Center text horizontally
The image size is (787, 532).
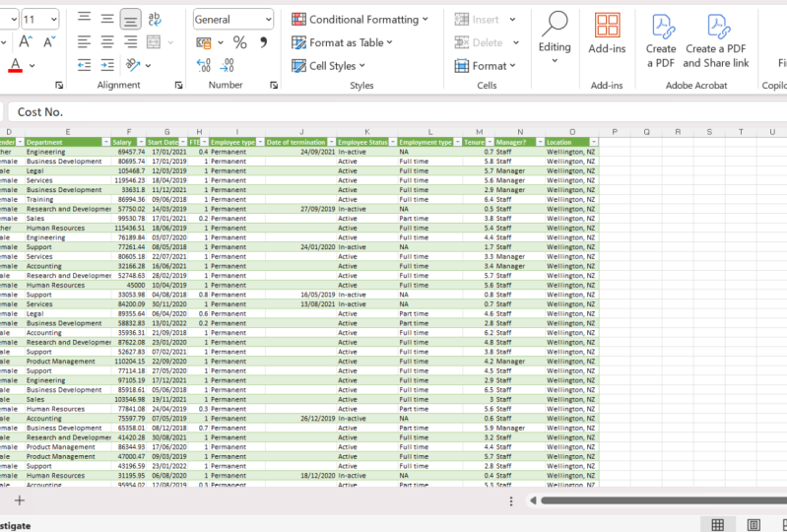coord(107,42)
